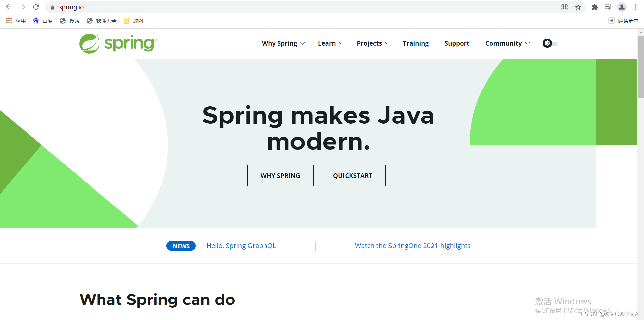Image resolution: width=644 pixels, height=320 pixels.
Task: Bookmark this page with star icon
Action: click(578, 7)
